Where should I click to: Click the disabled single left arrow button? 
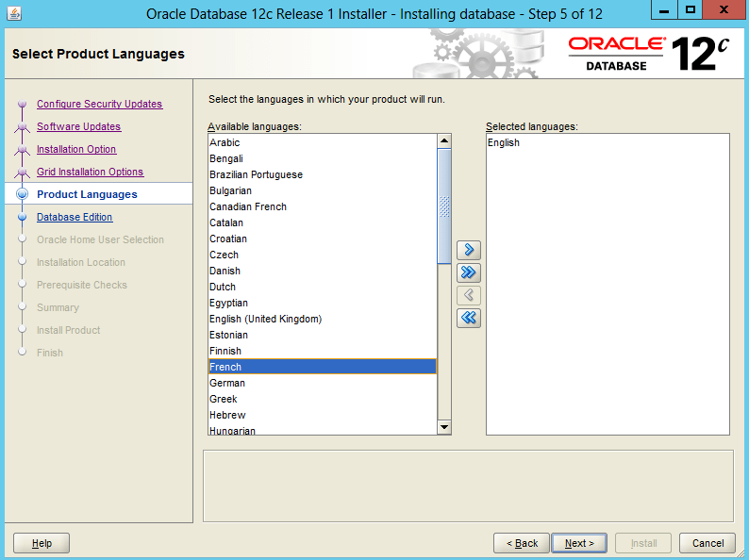469,295
